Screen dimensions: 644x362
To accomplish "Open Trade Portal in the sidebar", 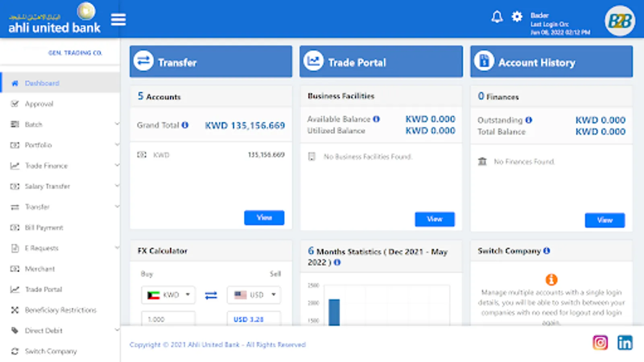I will click(x=60, y=289).
